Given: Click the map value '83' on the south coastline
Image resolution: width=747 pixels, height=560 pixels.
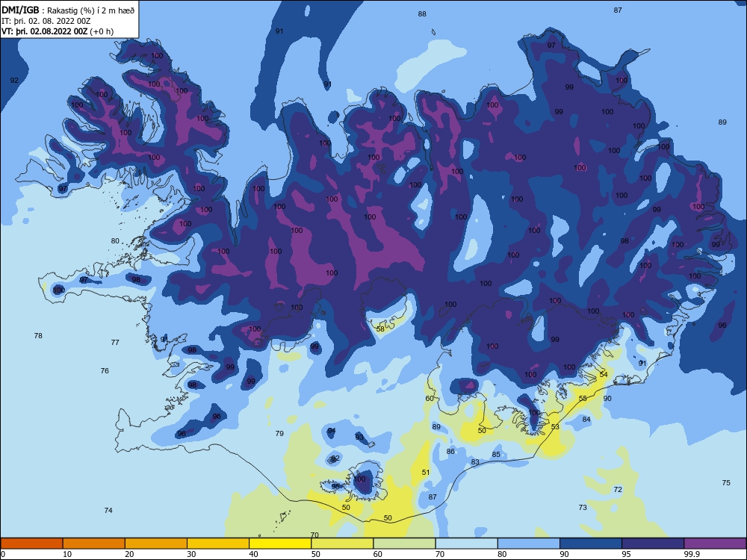Looking at the screenshot, I should pos(475,462).
